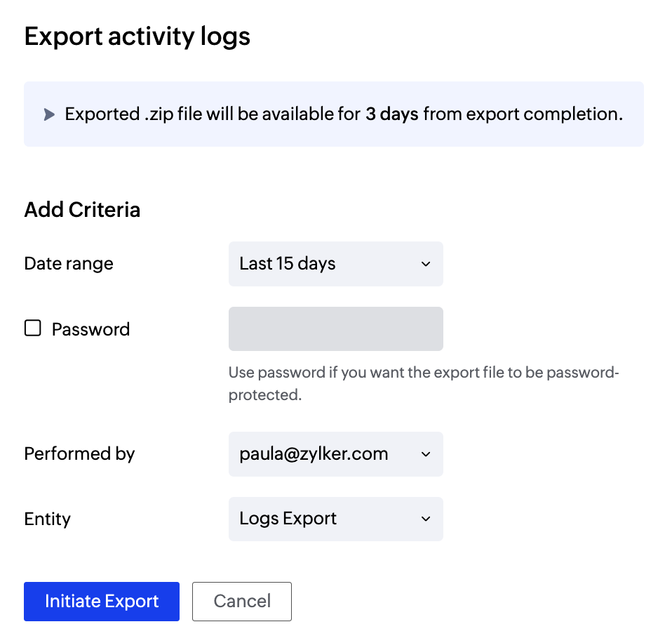Click the chevron arrow beside paula@zylker.com
The image size is (672, 643).
425,454
